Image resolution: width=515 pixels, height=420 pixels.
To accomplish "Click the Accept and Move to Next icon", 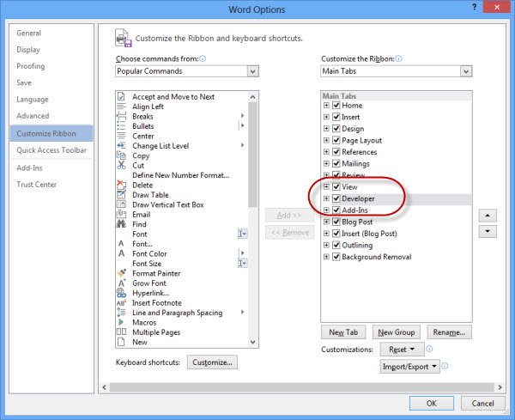I will click(x=121, y=96).
